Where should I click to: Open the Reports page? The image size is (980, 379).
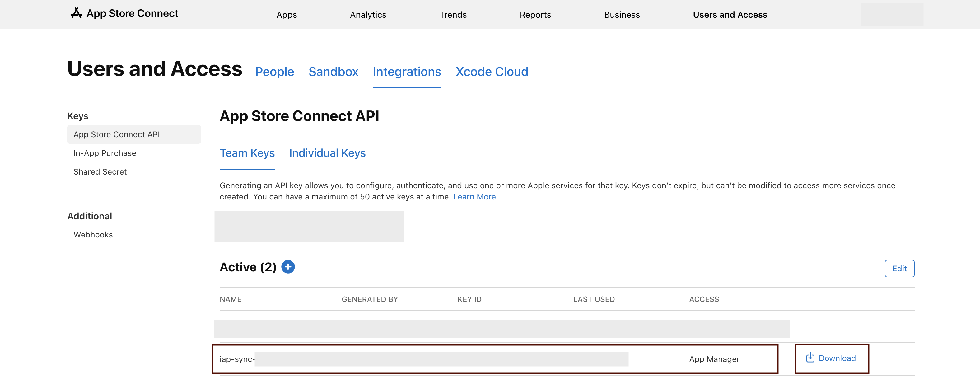pos(535,15)
